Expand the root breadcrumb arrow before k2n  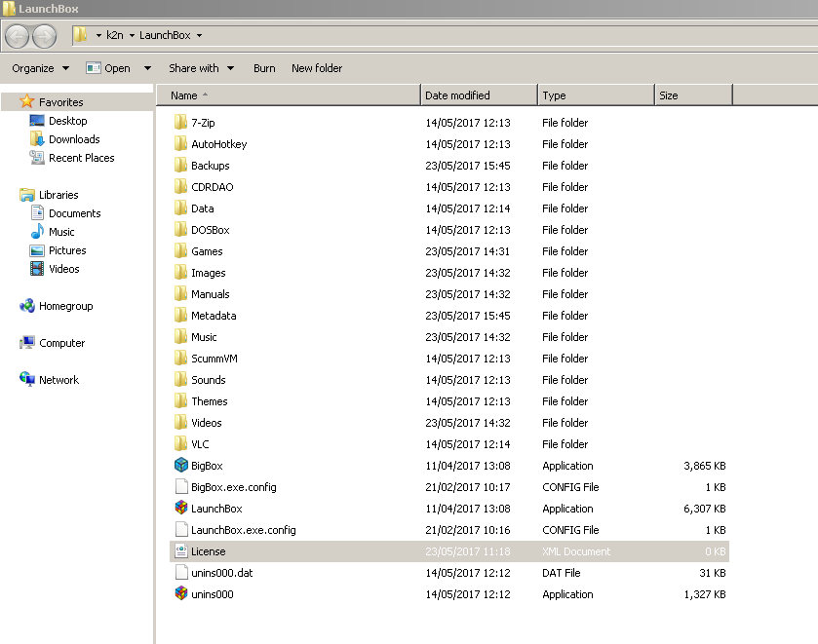click(x=98, y=35)
